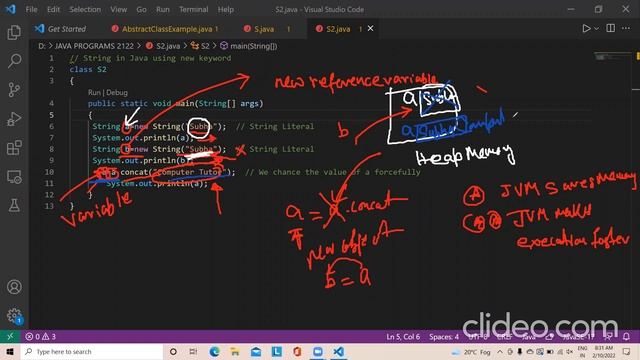Open the Help menu
This screenshot has height=360, width=640.
225,9
